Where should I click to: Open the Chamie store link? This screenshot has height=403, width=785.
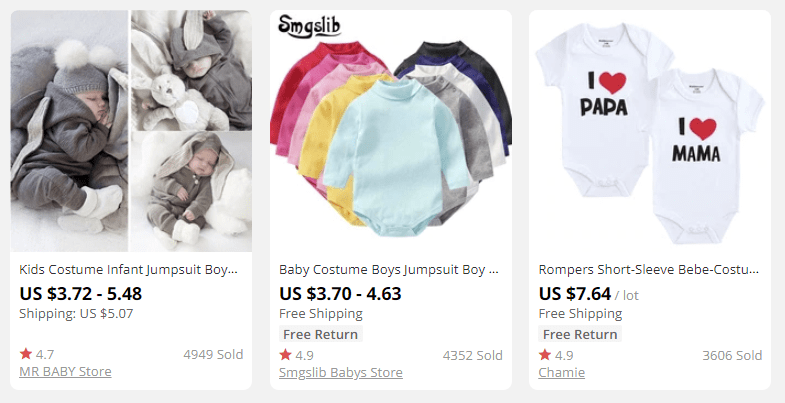coord(561,373)
